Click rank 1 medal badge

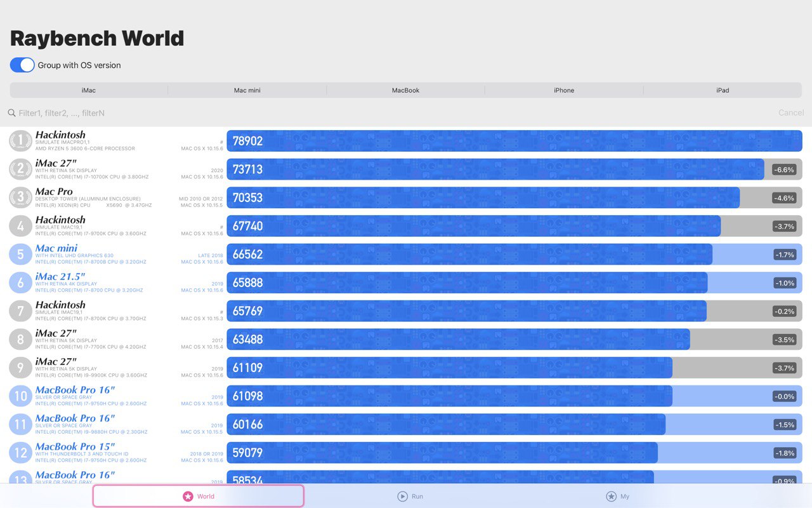[x=20, y=141]
